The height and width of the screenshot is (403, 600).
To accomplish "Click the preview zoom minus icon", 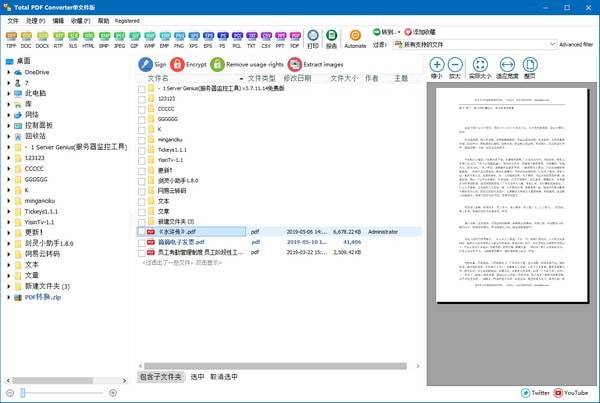I will [x=455, y=64].
